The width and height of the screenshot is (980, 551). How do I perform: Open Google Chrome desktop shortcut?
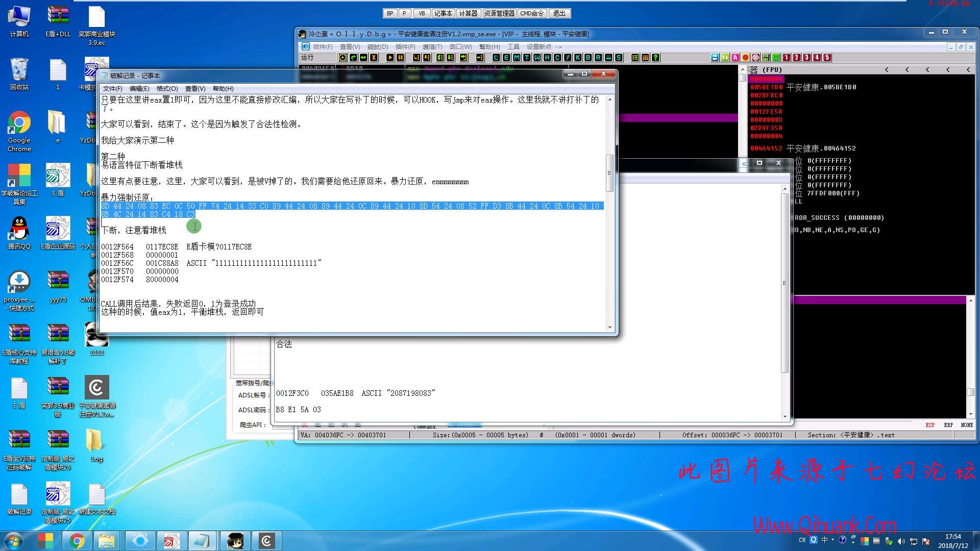[x=19, y=132]
